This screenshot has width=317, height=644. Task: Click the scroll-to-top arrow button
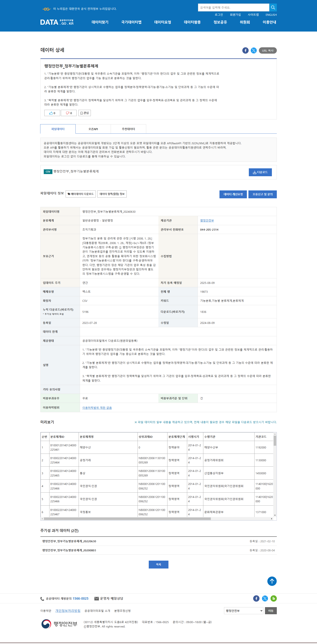point(272,581)
